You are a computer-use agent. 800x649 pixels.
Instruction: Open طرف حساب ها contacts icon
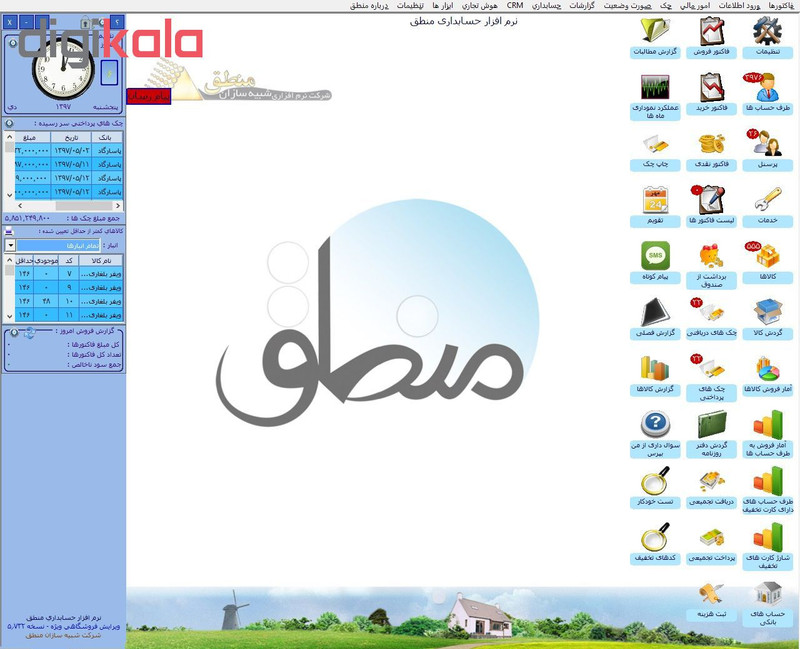click(767, 87)
